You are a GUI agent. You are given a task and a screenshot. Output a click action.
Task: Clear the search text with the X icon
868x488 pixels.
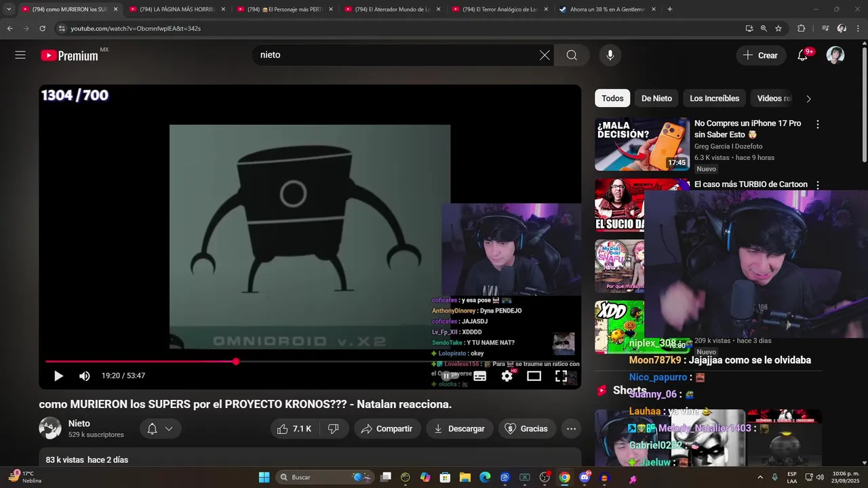point(545,55)
